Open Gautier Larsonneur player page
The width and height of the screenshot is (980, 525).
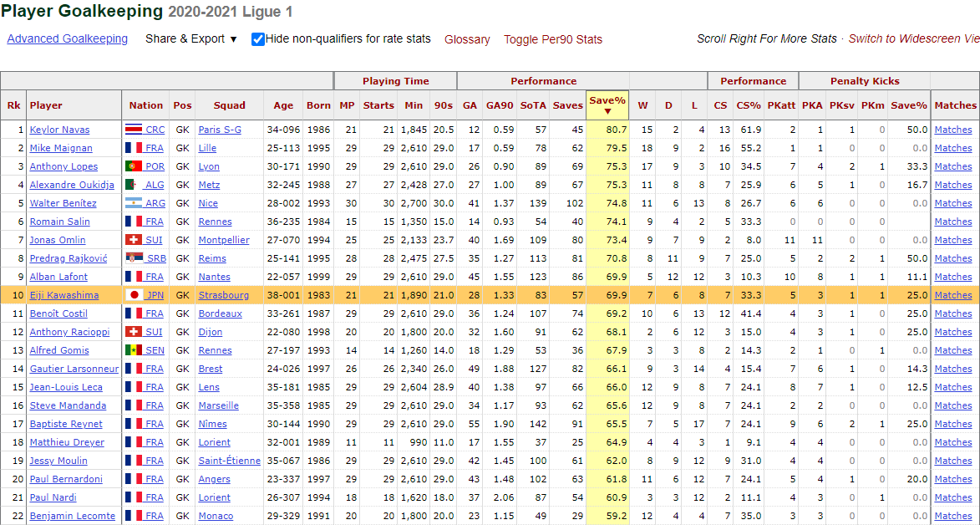pyautogui.click(x=73, y=369)
